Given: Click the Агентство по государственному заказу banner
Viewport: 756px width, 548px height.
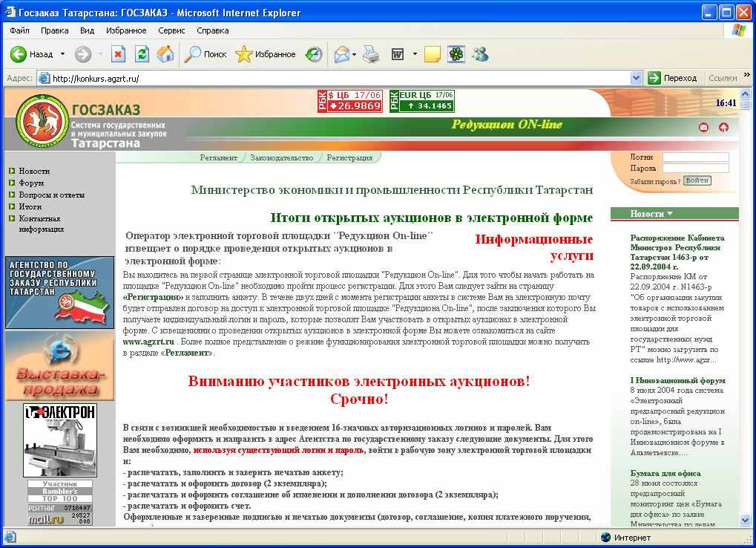Looking at the screenshot, I should pyautogui.click(x=60, y=293).
